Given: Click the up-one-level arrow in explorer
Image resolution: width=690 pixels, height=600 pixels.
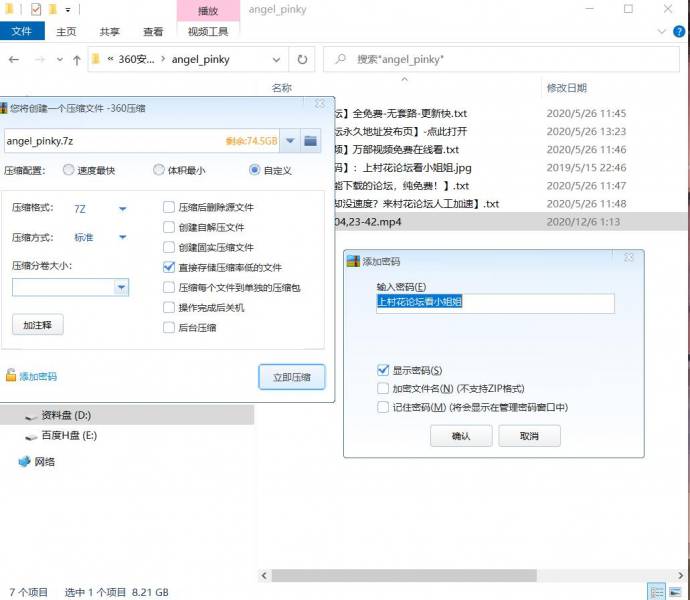Looking at the screenshot, I should click(x=76, y=60).
